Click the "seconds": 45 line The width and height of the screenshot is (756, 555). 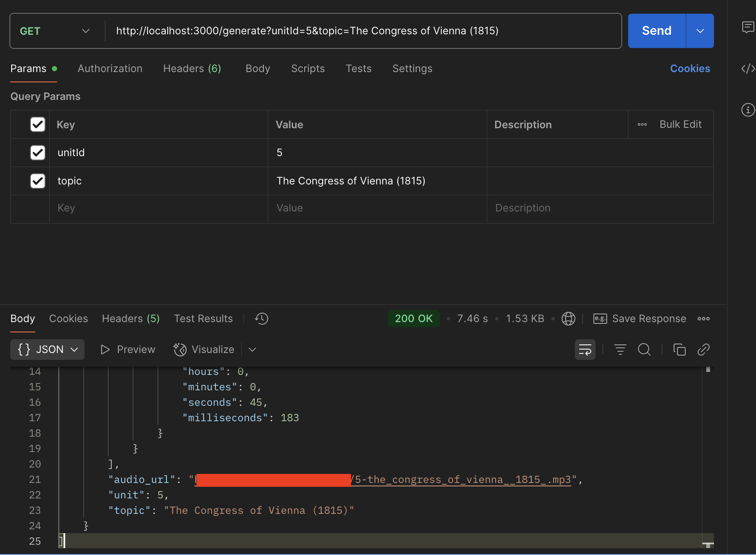tap(225, 402)
